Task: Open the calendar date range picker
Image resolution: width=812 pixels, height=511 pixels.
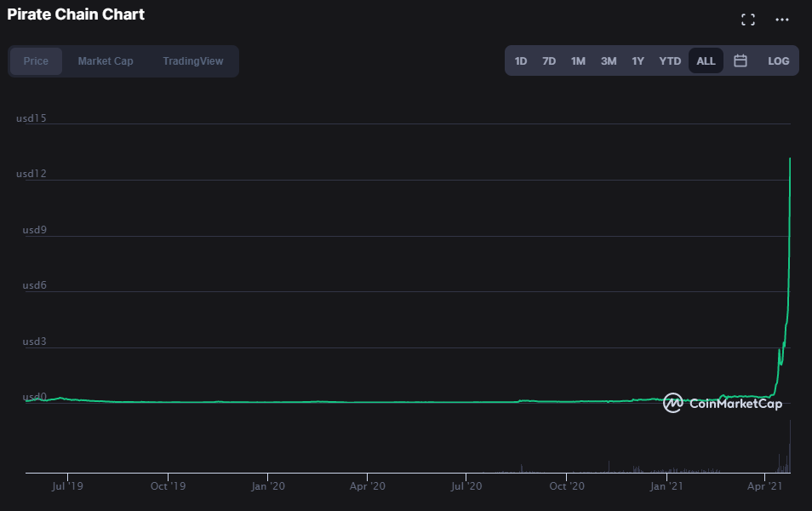Action: [741, 60]
